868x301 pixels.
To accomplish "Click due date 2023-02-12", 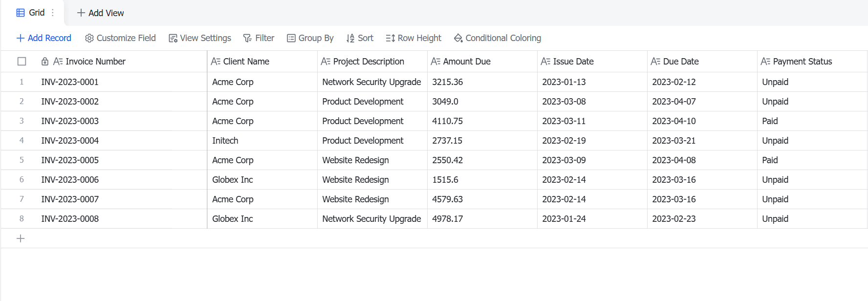I will click(x=702, y=82).
